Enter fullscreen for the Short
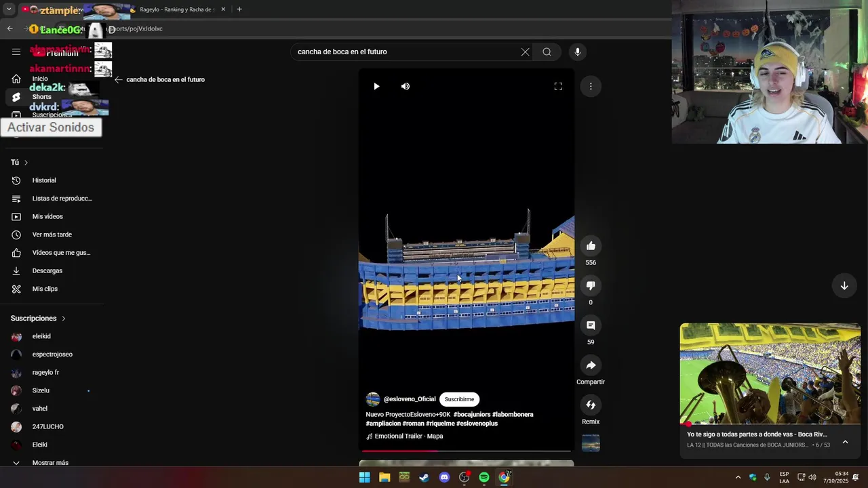The image size is (868, 488). pyautogui.click(x=558, y=86)
